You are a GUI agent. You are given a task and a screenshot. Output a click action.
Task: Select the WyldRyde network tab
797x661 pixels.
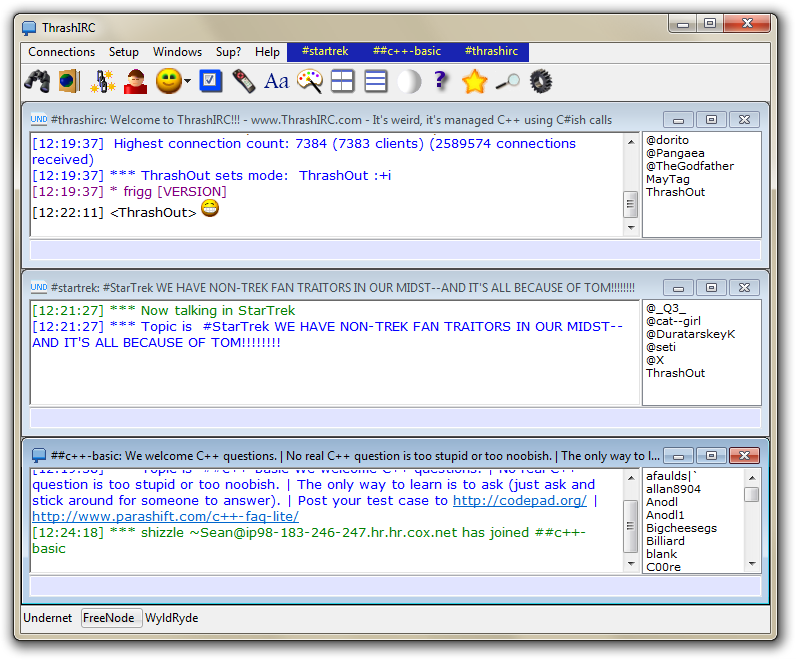click(x=171, y=618)
